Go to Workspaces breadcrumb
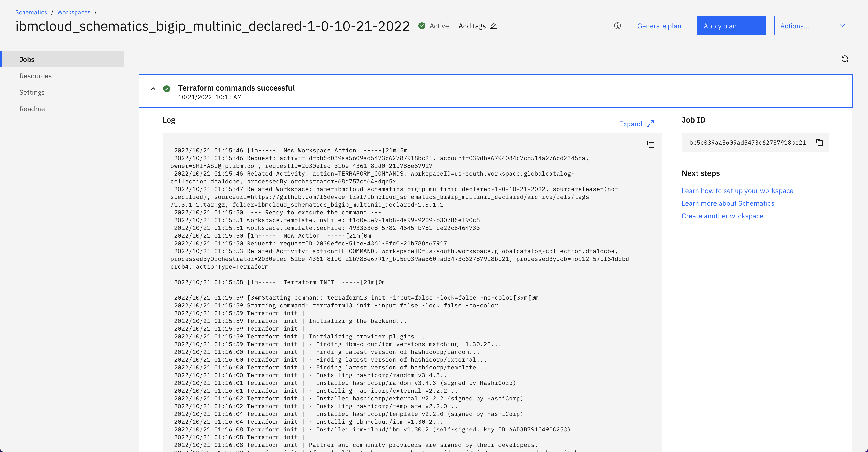This screenshot has width=868, height=452. [x=74, y=12]
